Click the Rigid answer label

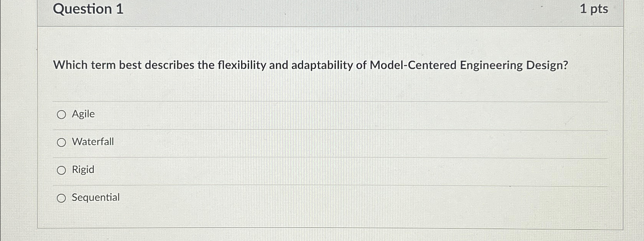[83, 170]
